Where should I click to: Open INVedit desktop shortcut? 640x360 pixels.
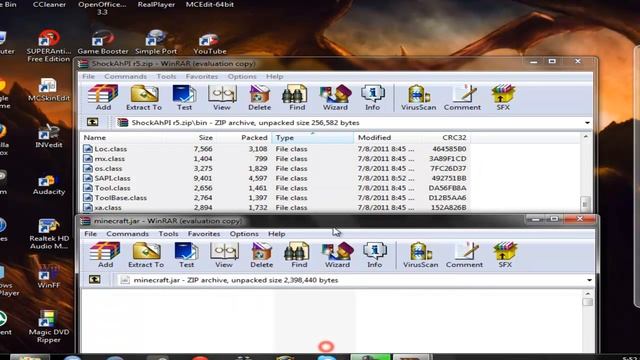49,137
